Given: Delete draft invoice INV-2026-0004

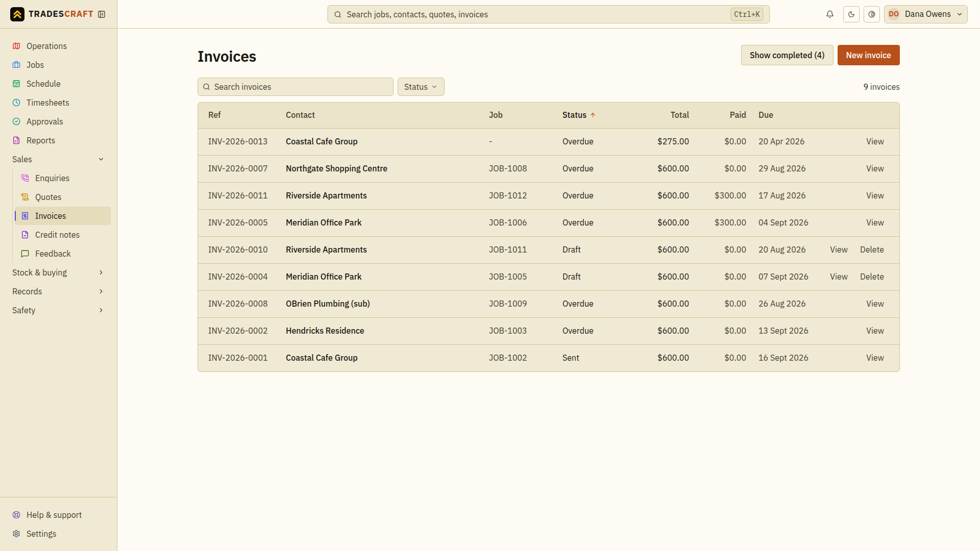Looking at the screenshot, I should 872,277.
